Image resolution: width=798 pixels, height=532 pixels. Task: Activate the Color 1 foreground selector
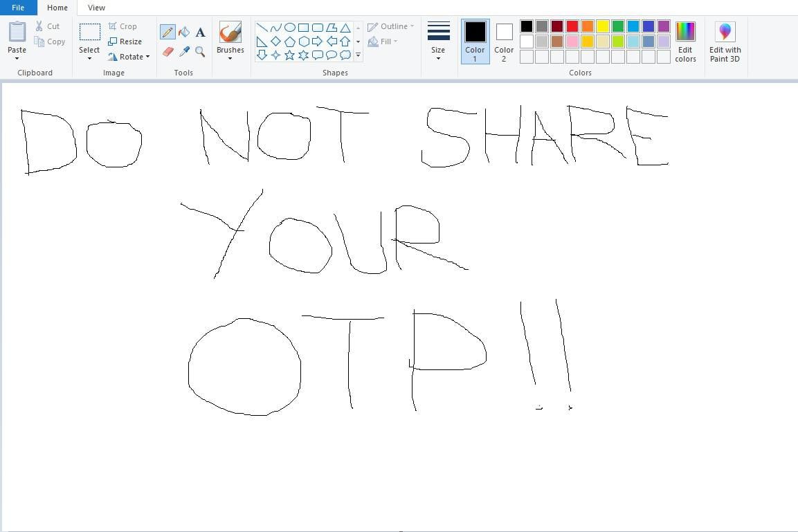coord(475,41)
